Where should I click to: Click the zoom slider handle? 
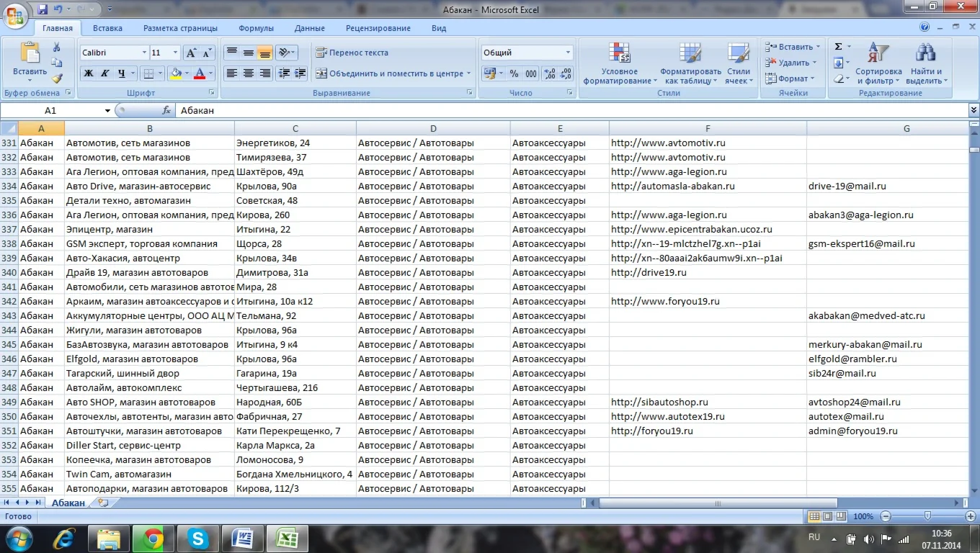pos(927,516)
